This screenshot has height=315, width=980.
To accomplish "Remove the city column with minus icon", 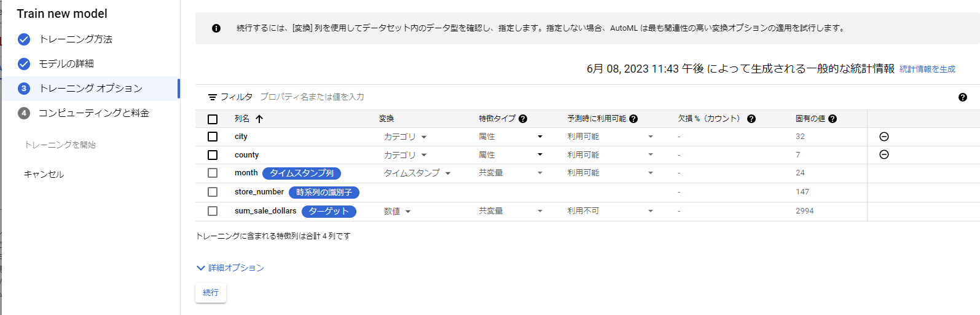I will coord(884,137).
